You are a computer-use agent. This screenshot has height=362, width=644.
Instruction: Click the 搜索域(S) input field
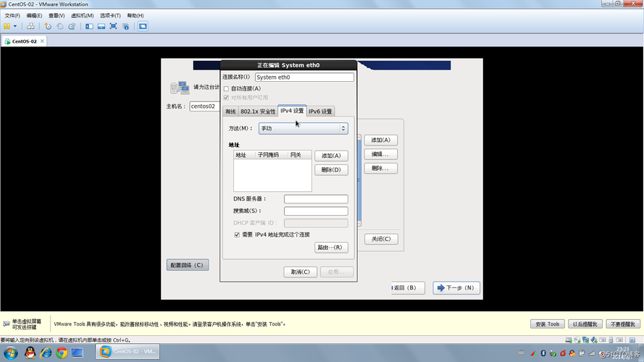pyautogui.click(x=316, y=211)
